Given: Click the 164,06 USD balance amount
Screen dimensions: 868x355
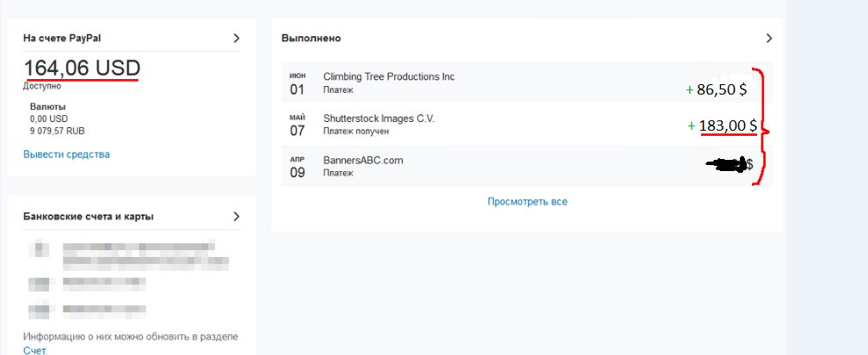Looking at the screenshot, I should [82, 68].
